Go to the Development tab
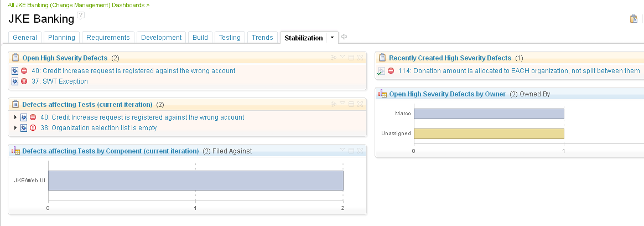Screen dimensions: 644x226 coord(162,38)
